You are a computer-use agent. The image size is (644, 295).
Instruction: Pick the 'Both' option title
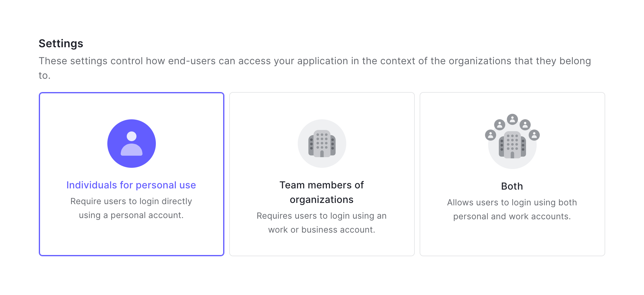pyautogui.click(x=512, y=186)
